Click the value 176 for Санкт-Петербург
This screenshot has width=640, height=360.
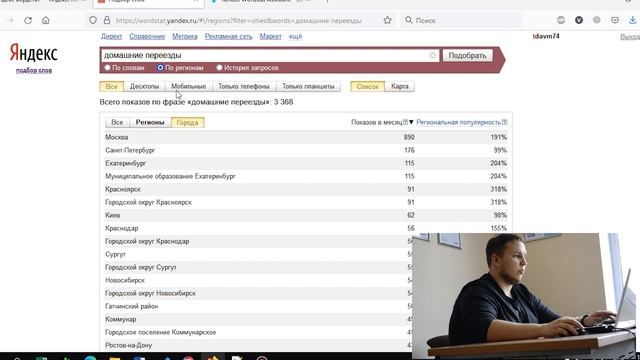[409, 150]
